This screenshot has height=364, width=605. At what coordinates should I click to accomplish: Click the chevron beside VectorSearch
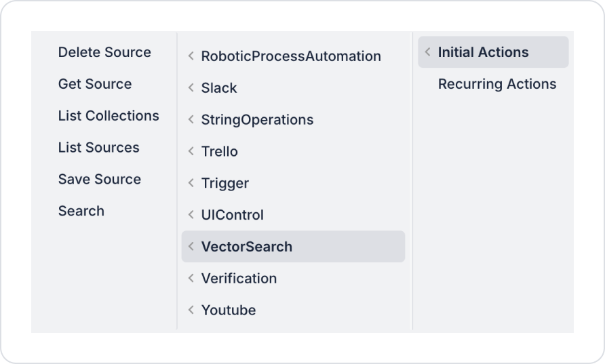[191, 247]
